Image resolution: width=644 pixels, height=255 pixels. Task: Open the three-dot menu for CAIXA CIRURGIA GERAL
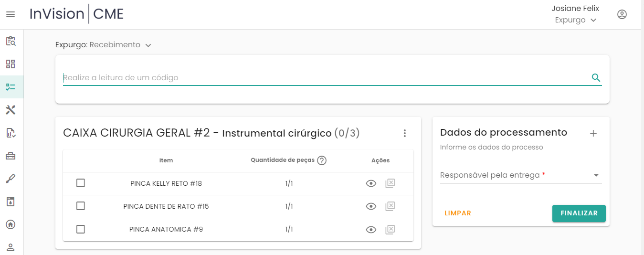tap(404, 133)
